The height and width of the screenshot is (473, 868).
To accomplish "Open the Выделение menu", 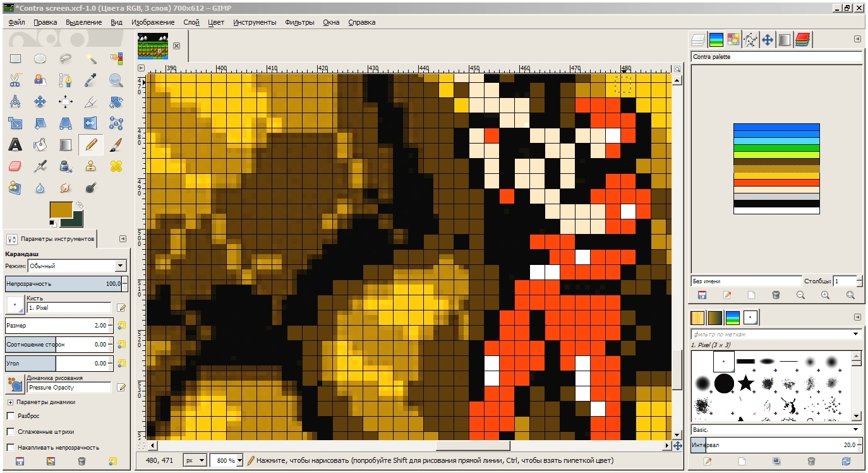I will click(83, 22).
